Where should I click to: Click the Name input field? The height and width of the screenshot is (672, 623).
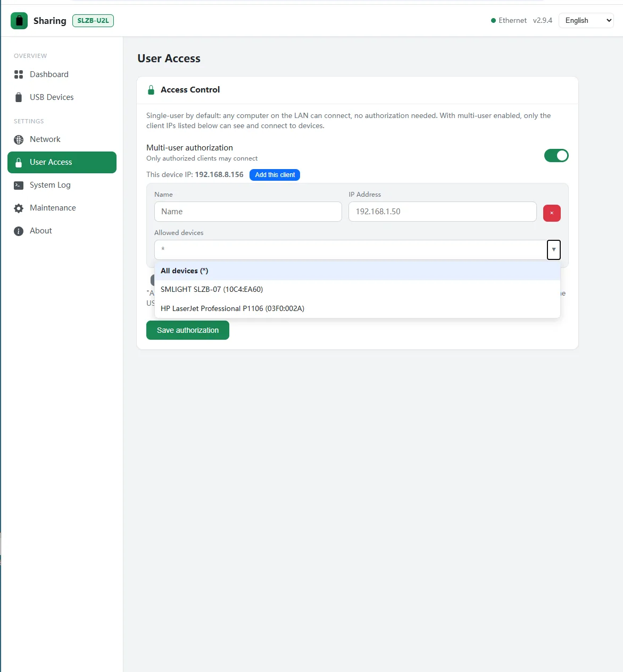(x=248, y=212)
